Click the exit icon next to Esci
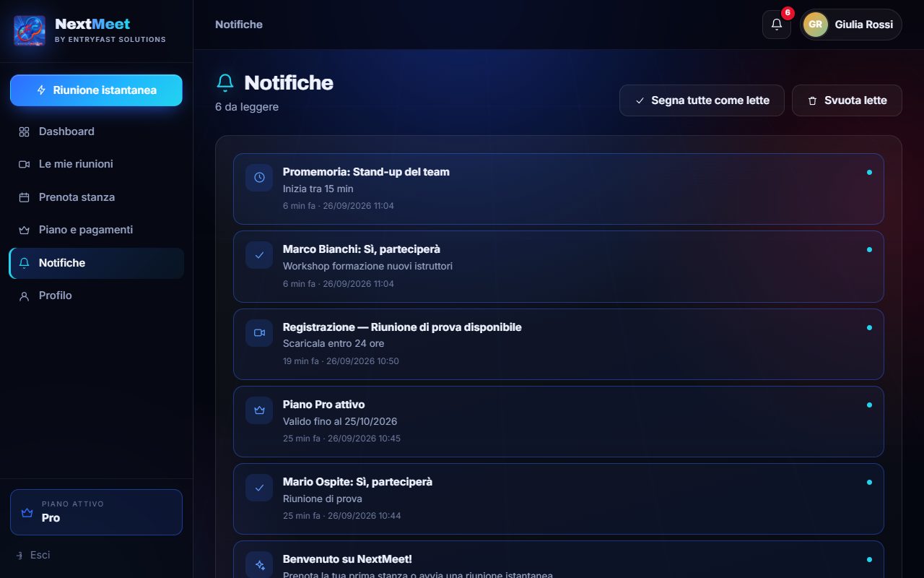Screen dimensions: 924x578 coord(19,555)
